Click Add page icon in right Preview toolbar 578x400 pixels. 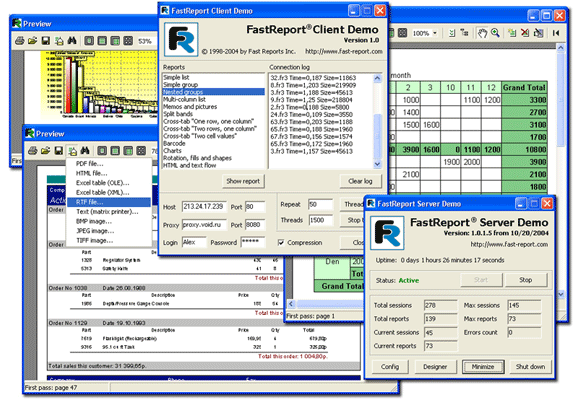(x=512, y=33)
